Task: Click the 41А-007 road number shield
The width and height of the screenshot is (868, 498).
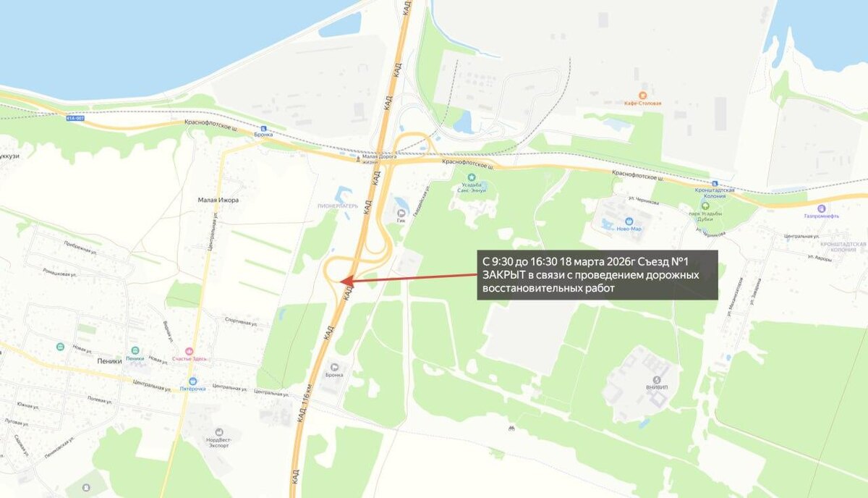Action: 75,118
